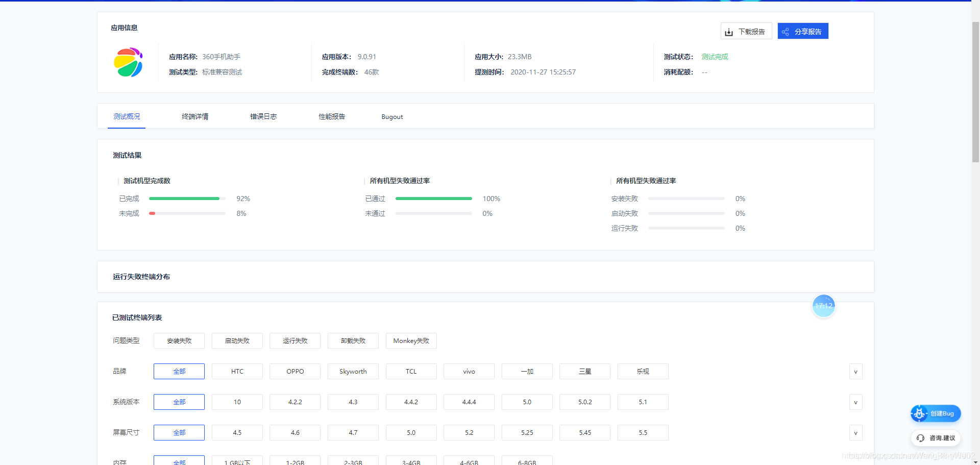The height and width of the screenshot is (465, 980).
Task: Click the 已通过 100% progress bar
Action: pyautogui.click(x=434, y=199)
